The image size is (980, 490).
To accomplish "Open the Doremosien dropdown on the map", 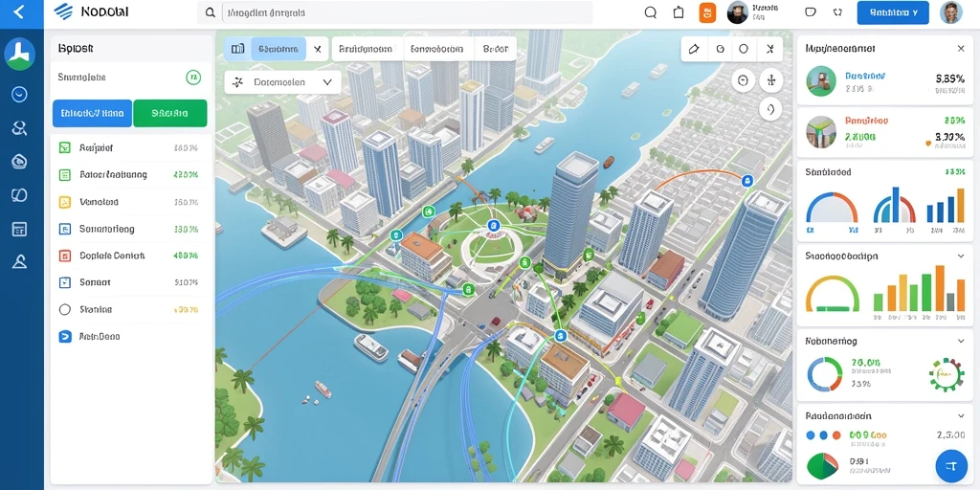I will [282, 82].
